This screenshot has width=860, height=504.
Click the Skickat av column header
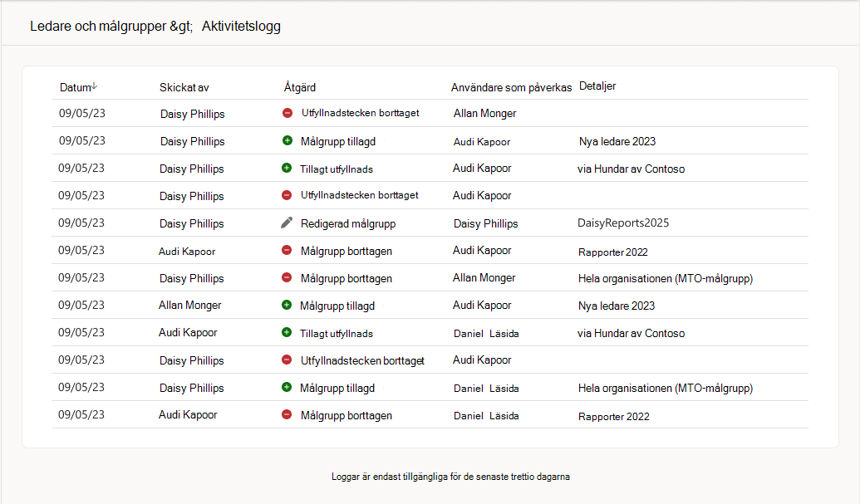point(184,87)
